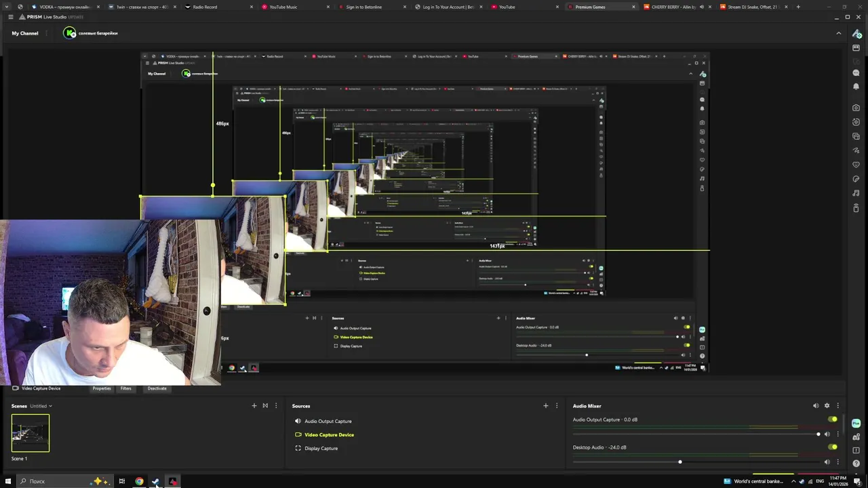Open the draw pen tool in sidebar
This screenshot has width=868, height=488.
[856, 150]
